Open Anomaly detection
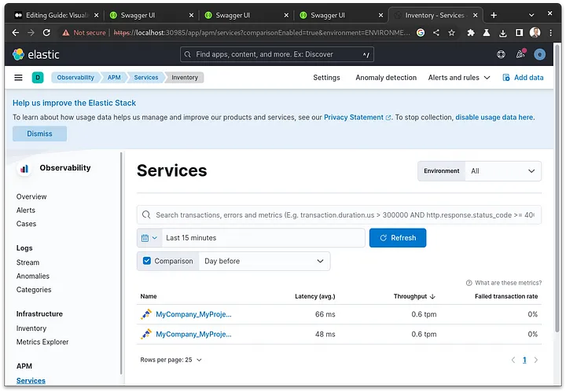This screenshot has width=566, height=392. [386, 78]
